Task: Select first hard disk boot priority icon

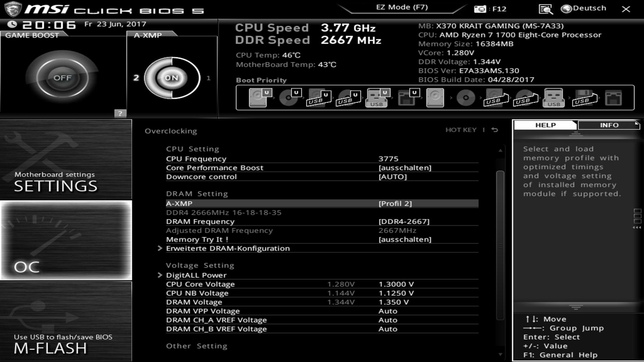Action: pyautogui.click(x=258, y=98)
